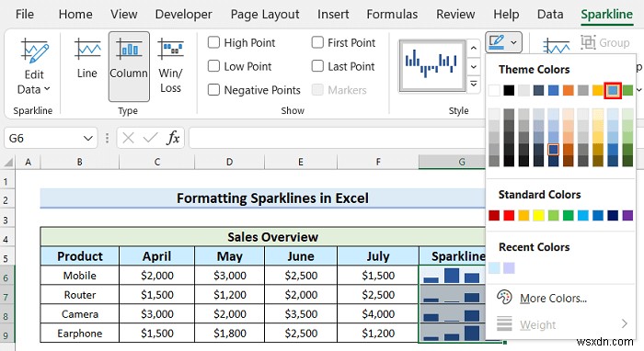
Task: Toggle the Last Point checkbox
Action: (317, 66)
